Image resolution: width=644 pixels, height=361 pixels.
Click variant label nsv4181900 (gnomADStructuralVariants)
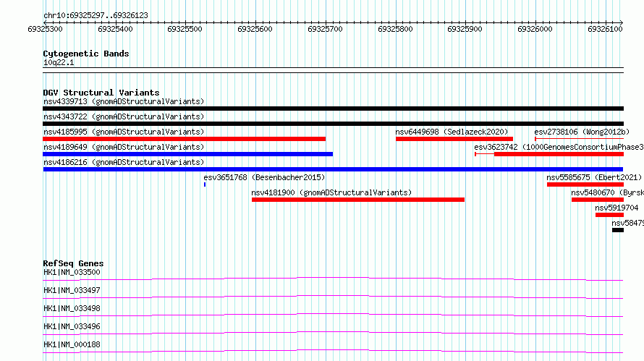click(x=331, y=192)
